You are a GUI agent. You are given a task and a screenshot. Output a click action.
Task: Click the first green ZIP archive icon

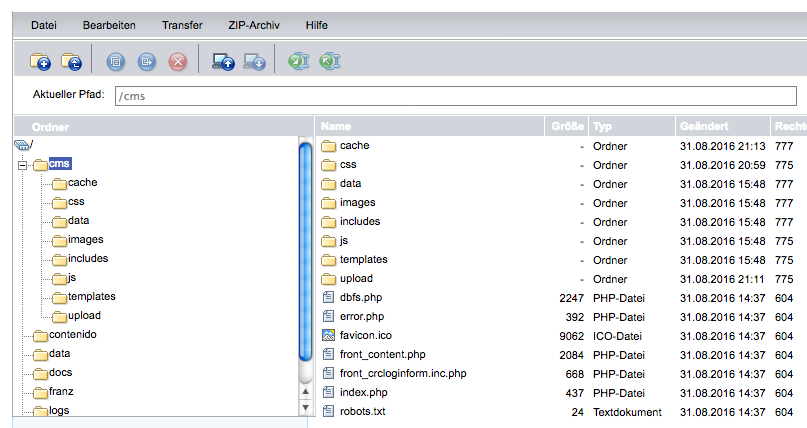pos(298,62)
